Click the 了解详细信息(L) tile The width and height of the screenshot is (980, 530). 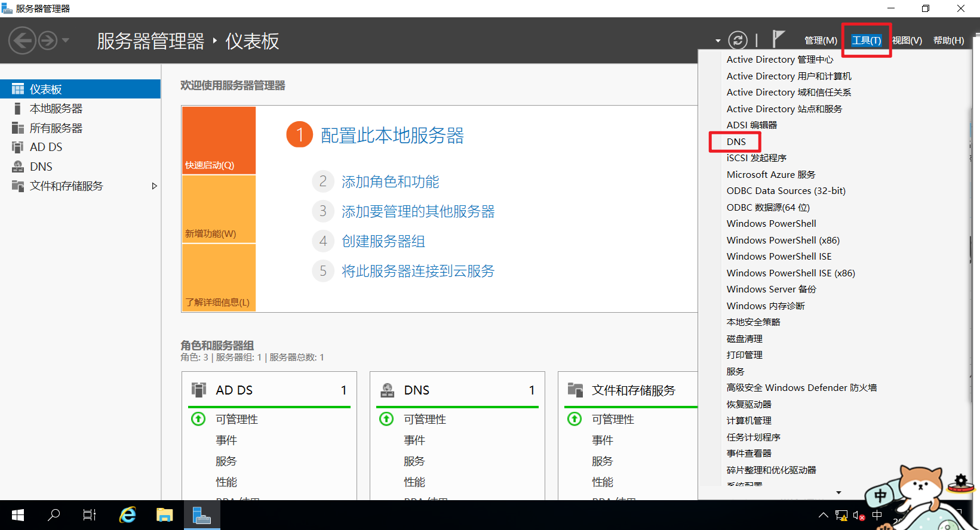tap(219, 278)
